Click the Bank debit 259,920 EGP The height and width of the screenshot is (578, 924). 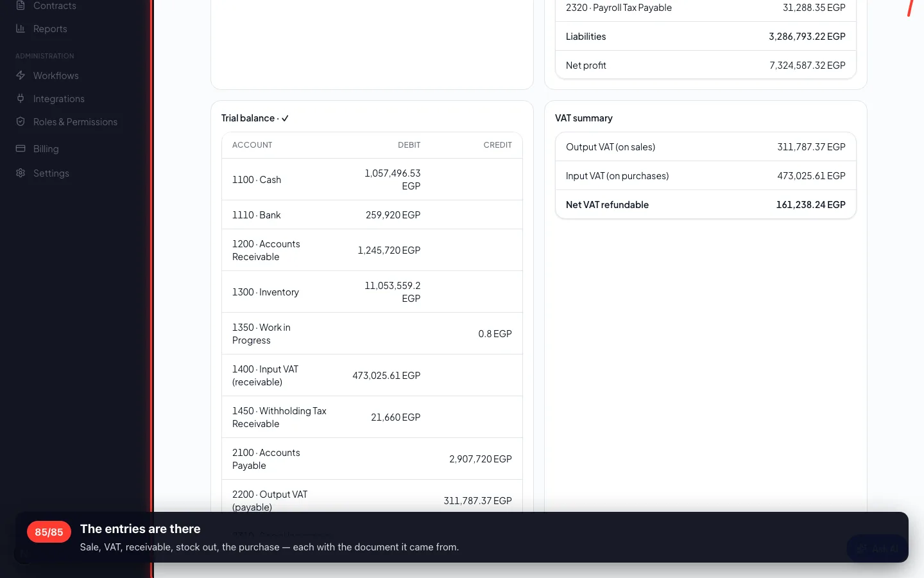click(393, 215)
